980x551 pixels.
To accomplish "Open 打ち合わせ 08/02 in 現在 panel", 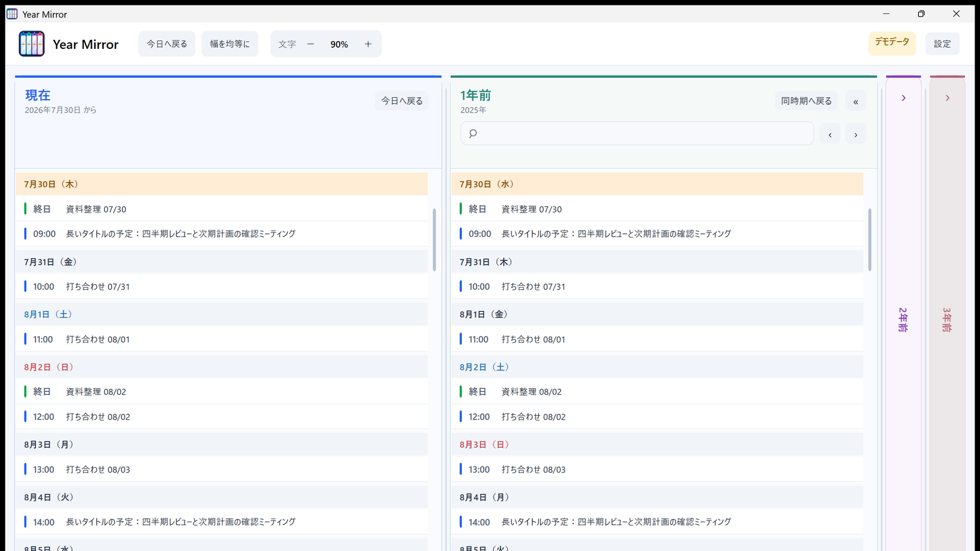I will [x=222, y=417].
